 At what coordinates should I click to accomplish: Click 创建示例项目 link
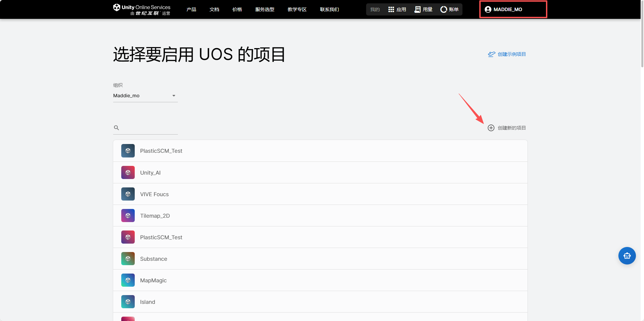click(x=507, y=54)
